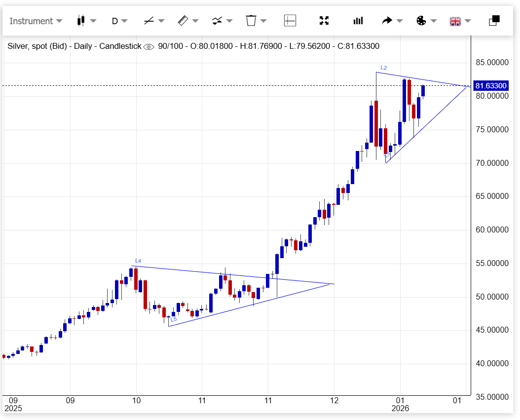The height and width of the screenshot is (420, 520).
Task: Toggle the crosshair cursor icon
Action: [x=290, y=21]
